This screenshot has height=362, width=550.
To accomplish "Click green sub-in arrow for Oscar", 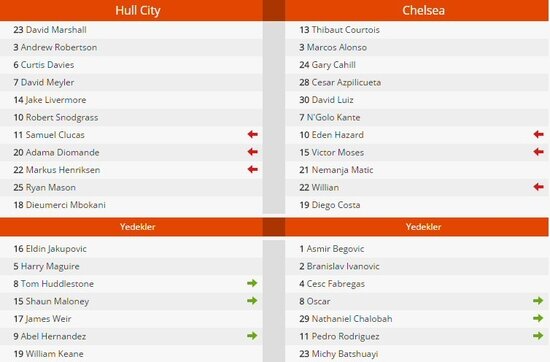I will 538,301.
